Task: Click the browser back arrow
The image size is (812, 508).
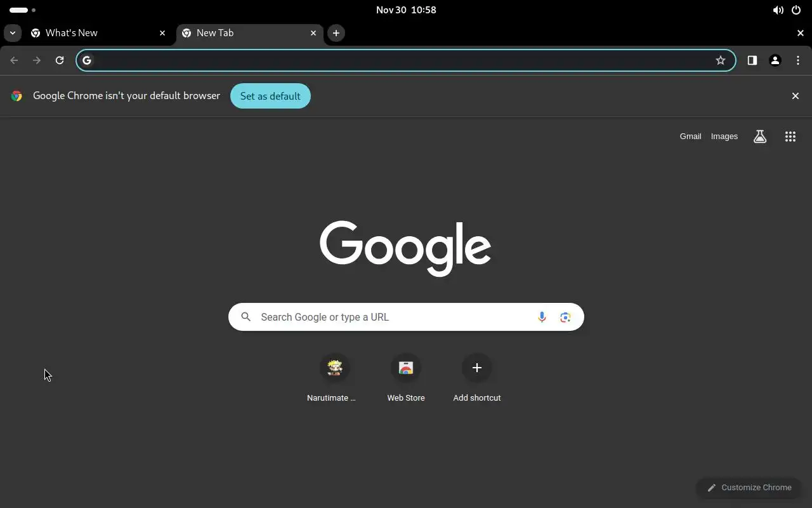Action: (x=14, y=60)
